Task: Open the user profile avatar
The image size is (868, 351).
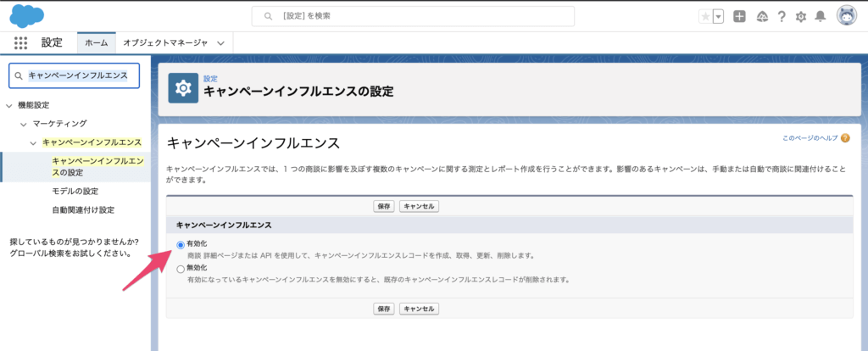Action: click(846, 15)
